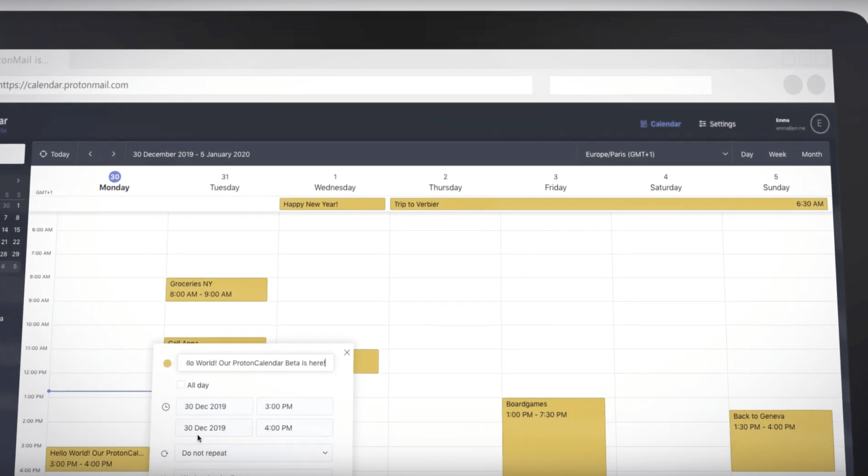Image resolution: width=868 pixels, height=476 pixels.
Task: Click the Emma user avatar circle
Action: (x=820, y=124)
